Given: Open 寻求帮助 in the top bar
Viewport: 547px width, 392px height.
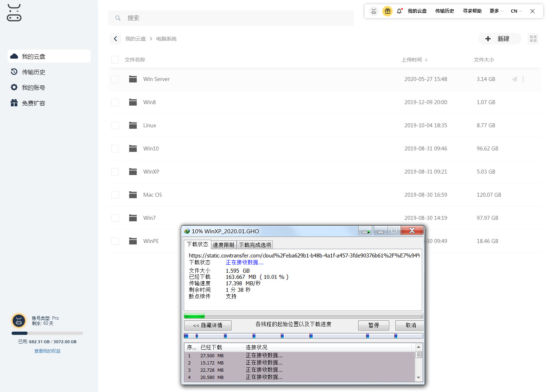Looking at the screenshot, I should point(472,11).
